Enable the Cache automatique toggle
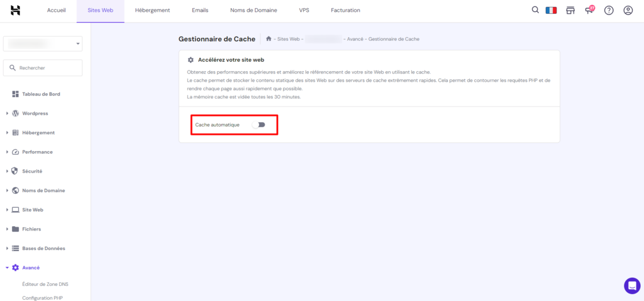644x301 pixels. [258, 125]
